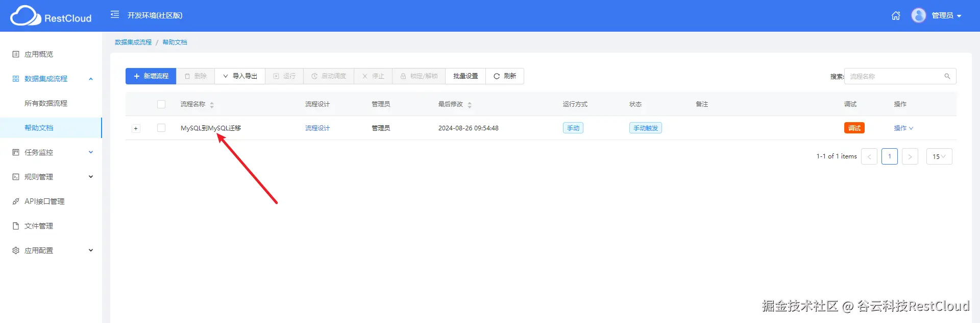Collapse the sidebar with the menu fold icon
980x323 pixels.
click(115, 14)
